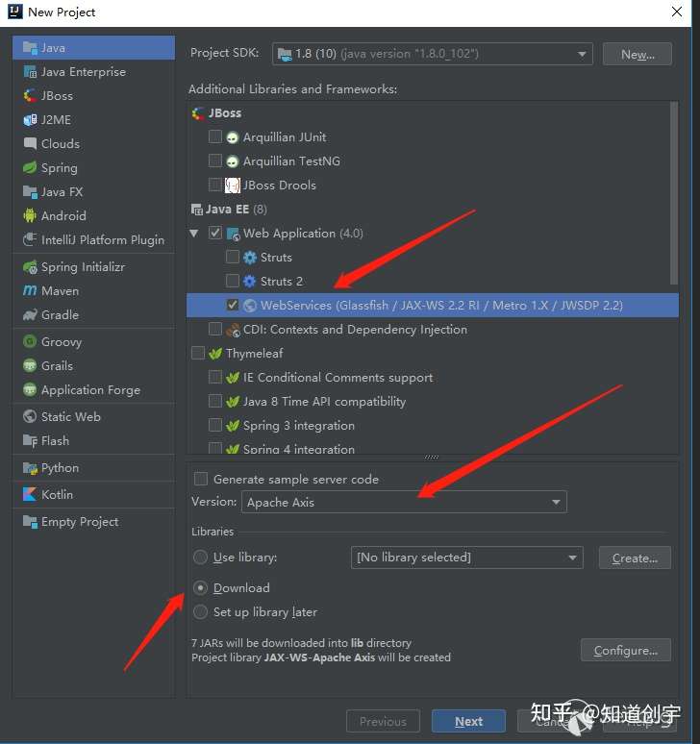Click the Groovy icon
Viewport: 700px width, 744px height.
[30, 341]
